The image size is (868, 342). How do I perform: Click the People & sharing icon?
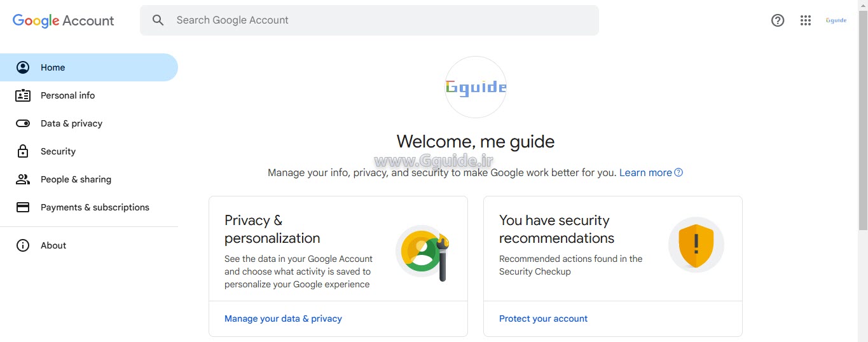click(23, 179)
